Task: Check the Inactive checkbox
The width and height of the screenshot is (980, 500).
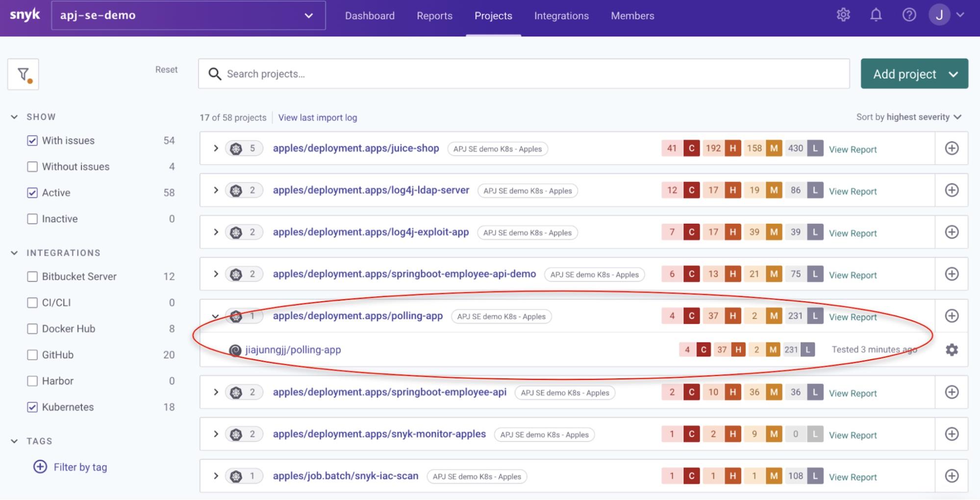Action: click(x=32, y=219)
